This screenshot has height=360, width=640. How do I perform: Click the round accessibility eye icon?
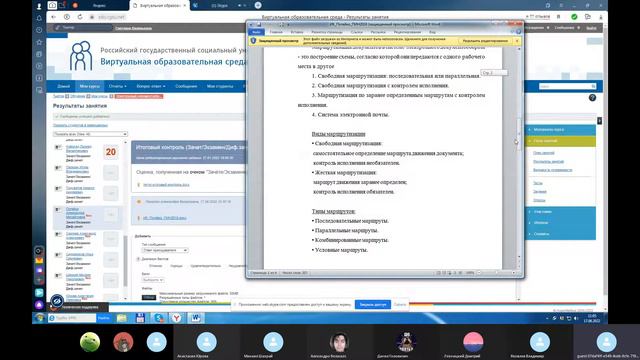click(x=57, y=301)
